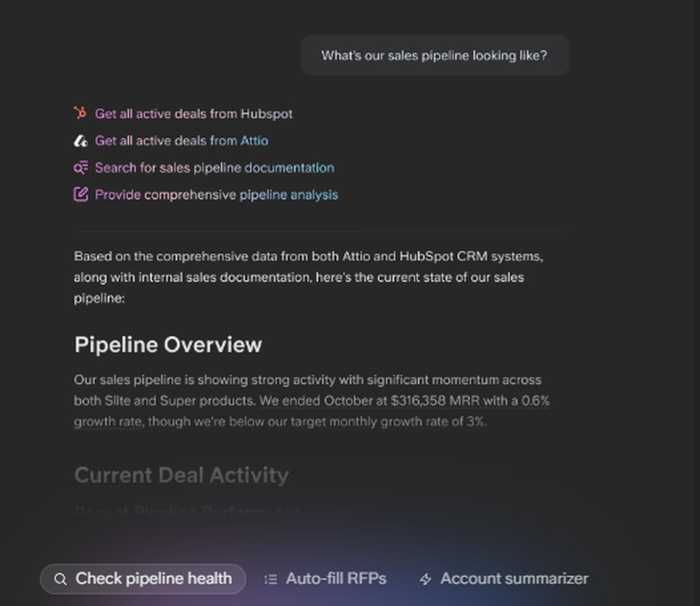Click the Attio logo icon
The width and height of the screenshot is (700, 606).
pyautogui.click(x=80, y=141)
